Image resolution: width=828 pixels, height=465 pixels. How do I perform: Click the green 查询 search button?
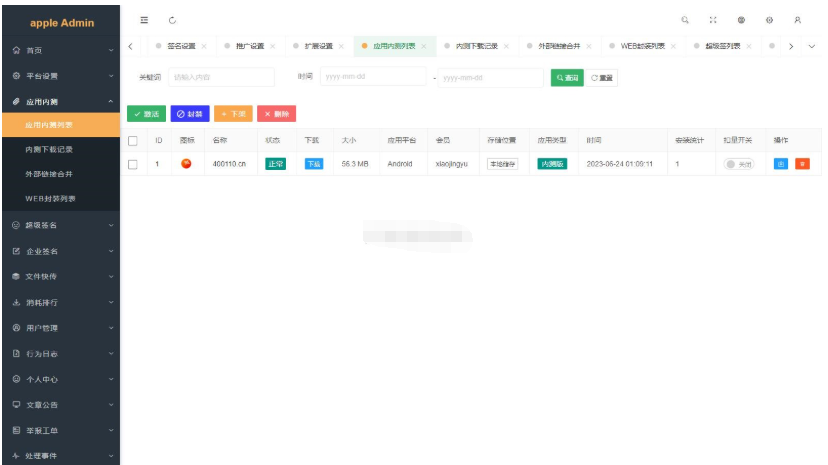point(567,78)
